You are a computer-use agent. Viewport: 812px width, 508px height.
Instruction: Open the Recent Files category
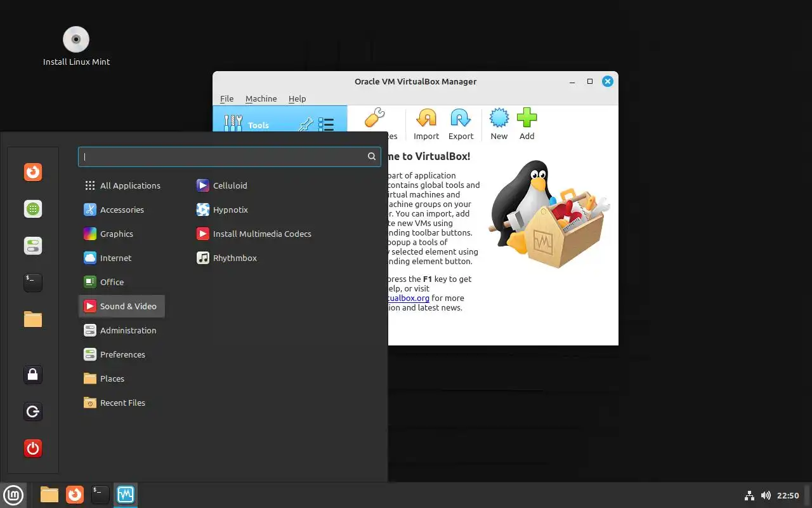(x=122, y=403)
